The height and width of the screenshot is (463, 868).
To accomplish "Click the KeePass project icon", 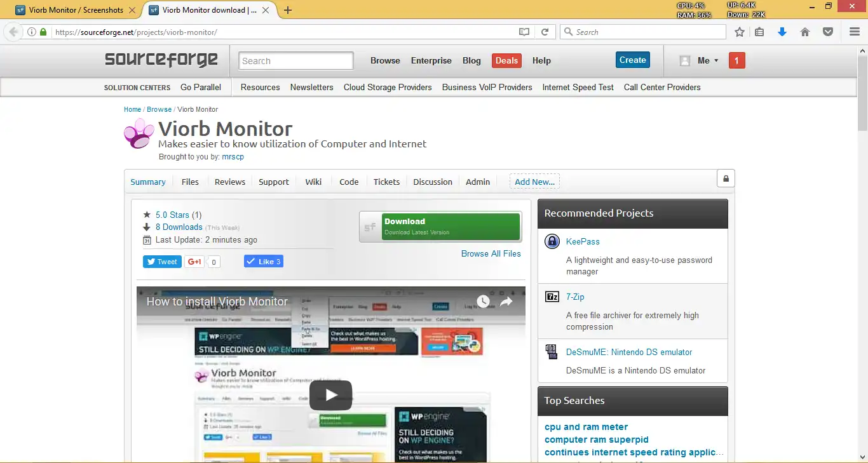I will point(552,241).
